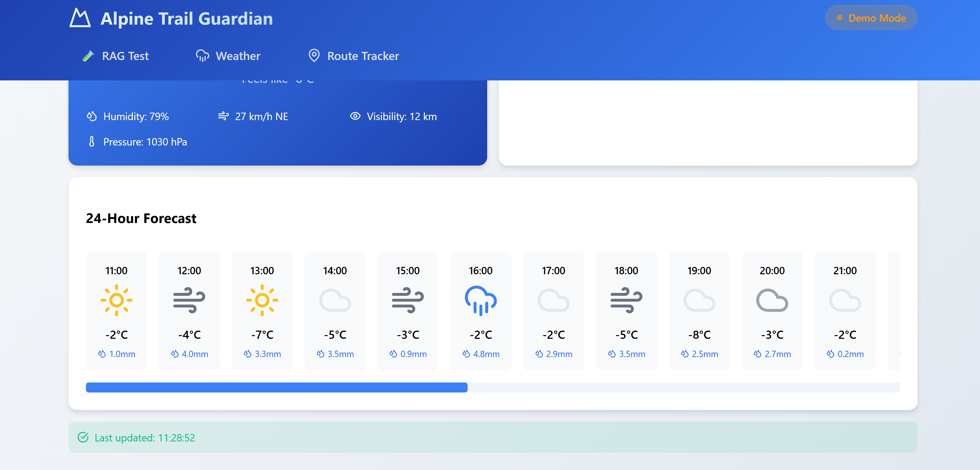Click the thermometer icon beside Pressure
The width and height of the screenshot is (980, 470).
pos(92,142)
